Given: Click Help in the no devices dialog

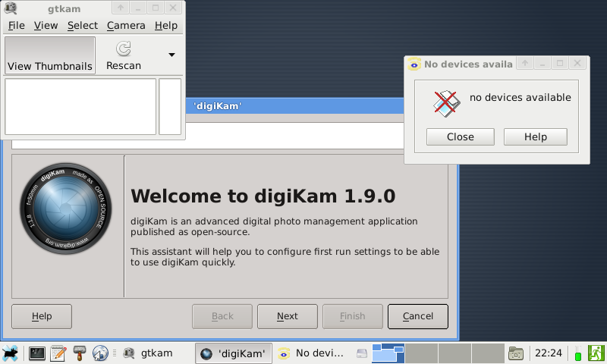Looking at the screenshot, I should (535, 137).
